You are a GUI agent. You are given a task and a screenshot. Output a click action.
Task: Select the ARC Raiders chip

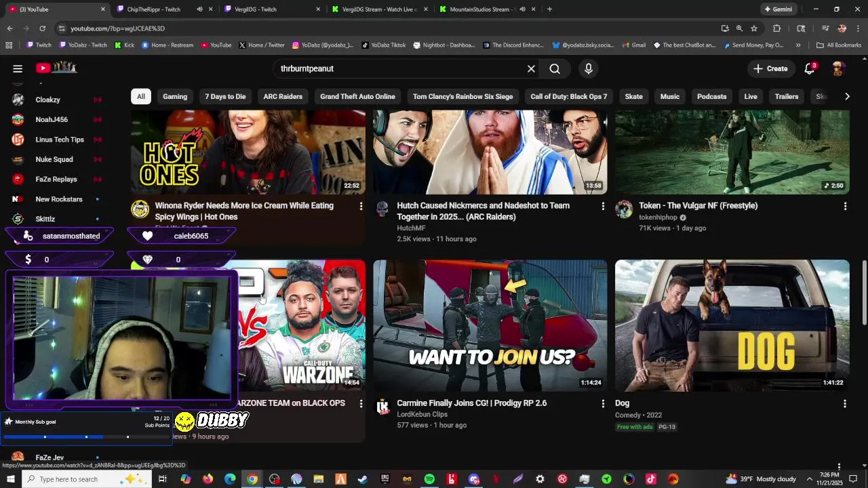coord(283,96)
